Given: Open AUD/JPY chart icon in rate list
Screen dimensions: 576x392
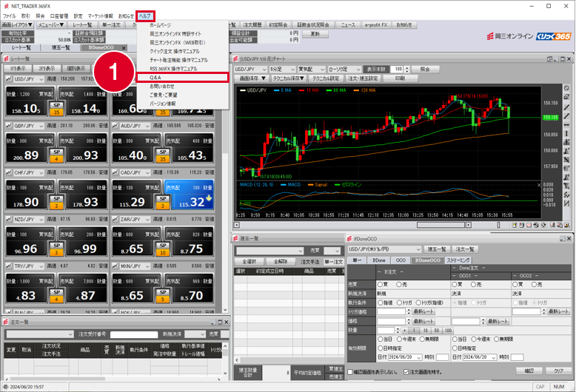Looking at the screenshot, I should pos(115,126).
